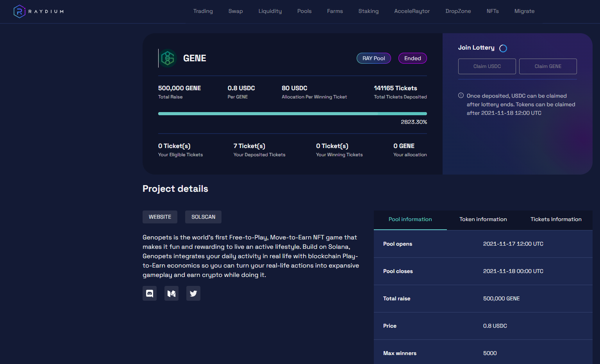Open AcceleRaytor in the navigation
The height and width of the screenshot is (364, 600).
412,11
